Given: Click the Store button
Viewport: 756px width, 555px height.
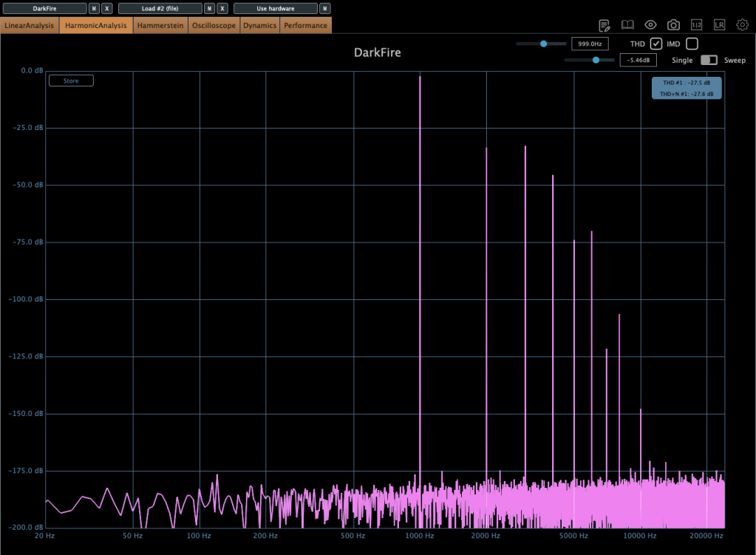Looking at the screenshot, I should coord(71,81).
